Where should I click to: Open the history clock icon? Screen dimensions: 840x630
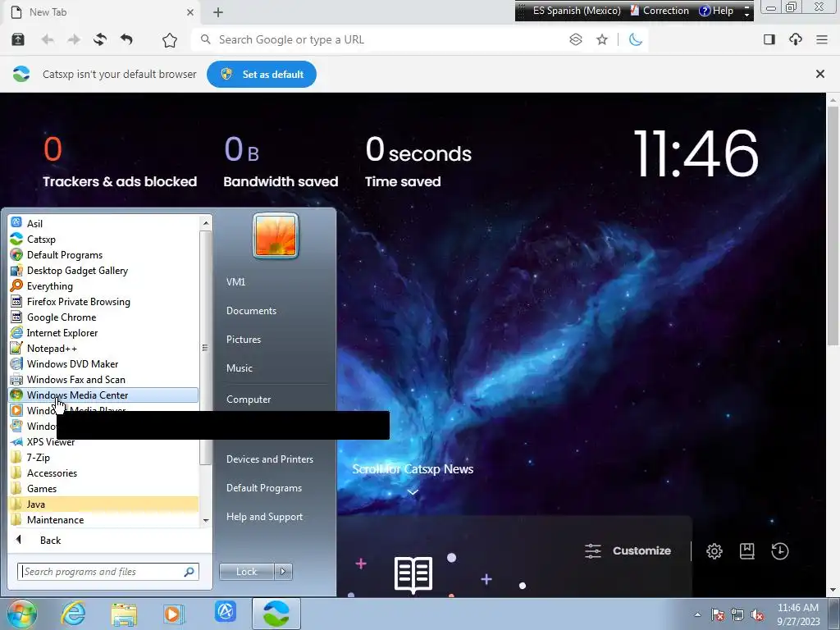coord(779,551)
